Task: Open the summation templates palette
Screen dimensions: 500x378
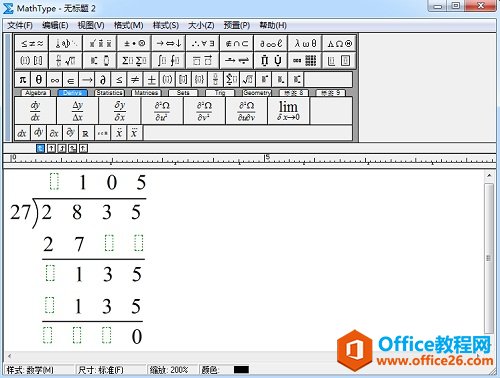Action: pyautogui.click(x=134, y=60)
